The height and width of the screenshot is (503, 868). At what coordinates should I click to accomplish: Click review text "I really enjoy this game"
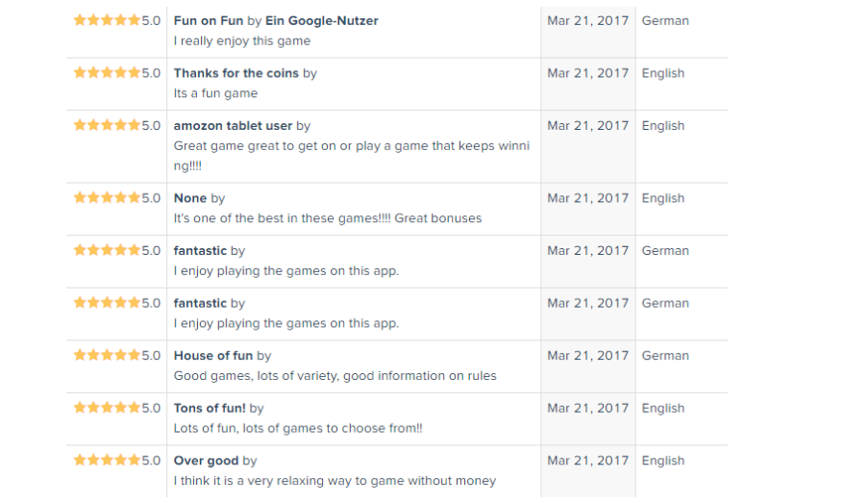(x=241, y=41)
